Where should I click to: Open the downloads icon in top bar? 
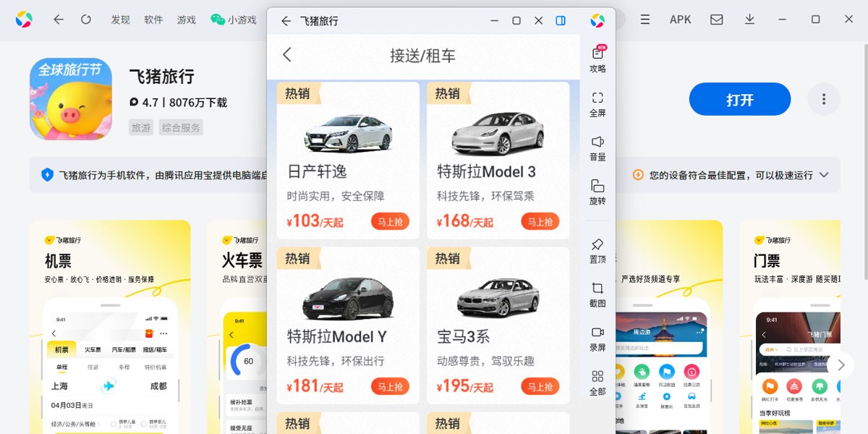coord(749,20)
